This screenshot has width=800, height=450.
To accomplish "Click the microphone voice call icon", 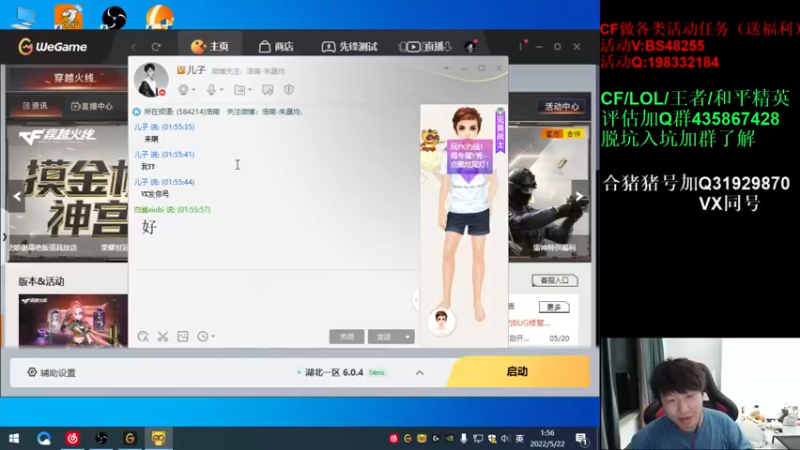I will (x=211, y=90).
